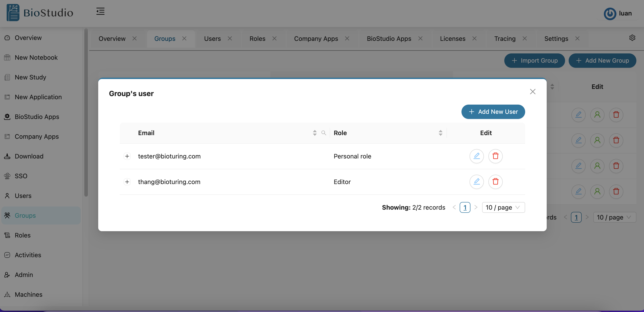
Task: Edit thang@bioturing.com user with pencil icon
Action: point(476,182)
